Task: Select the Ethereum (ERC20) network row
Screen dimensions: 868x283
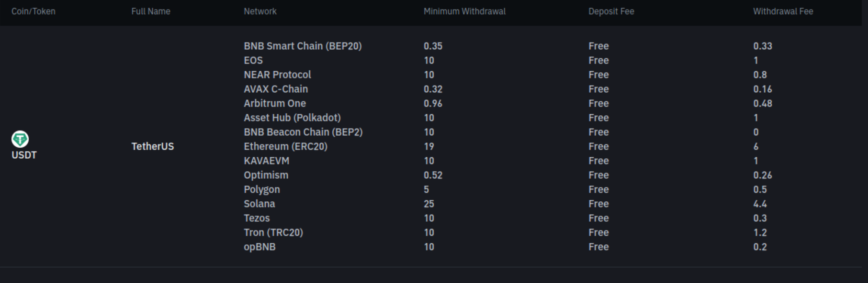Action: (285, 146)
